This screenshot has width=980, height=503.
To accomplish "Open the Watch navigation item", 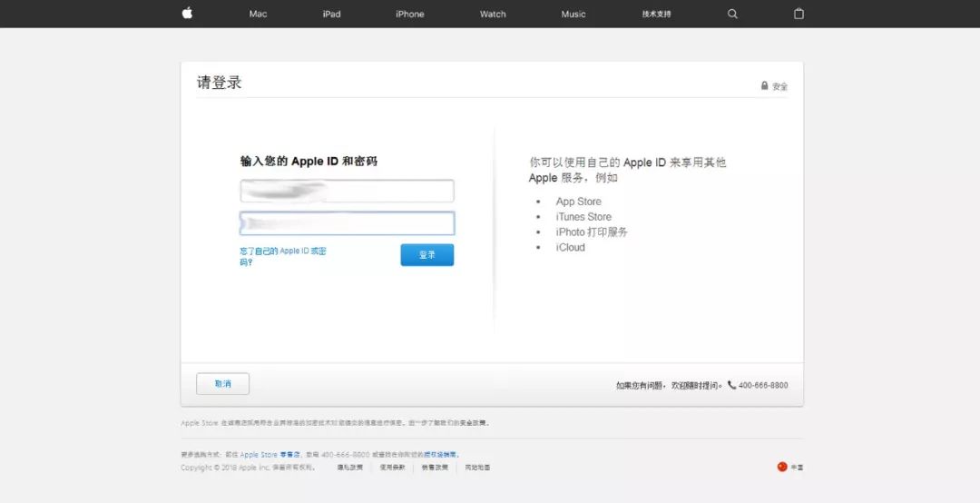I will [x=493, y=15].
